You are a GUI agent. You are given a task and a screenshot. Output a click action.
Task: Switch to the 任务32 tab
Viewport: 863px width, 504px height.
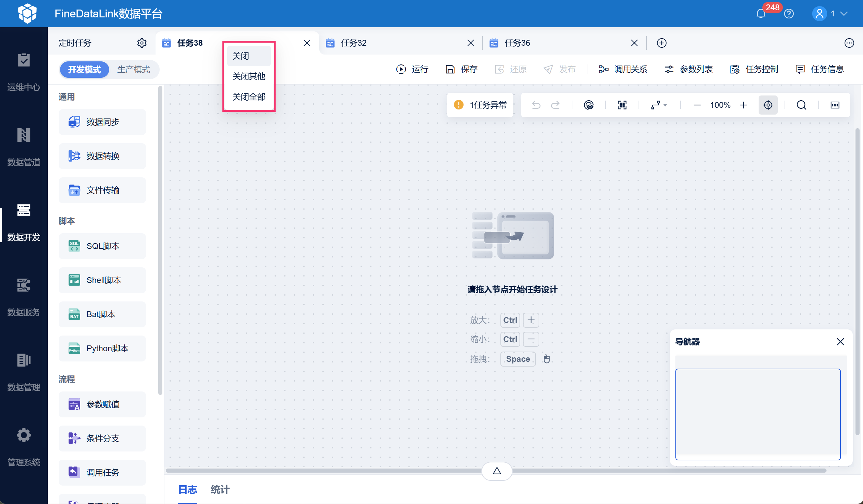pyautogui.click(x=353, y=43)
